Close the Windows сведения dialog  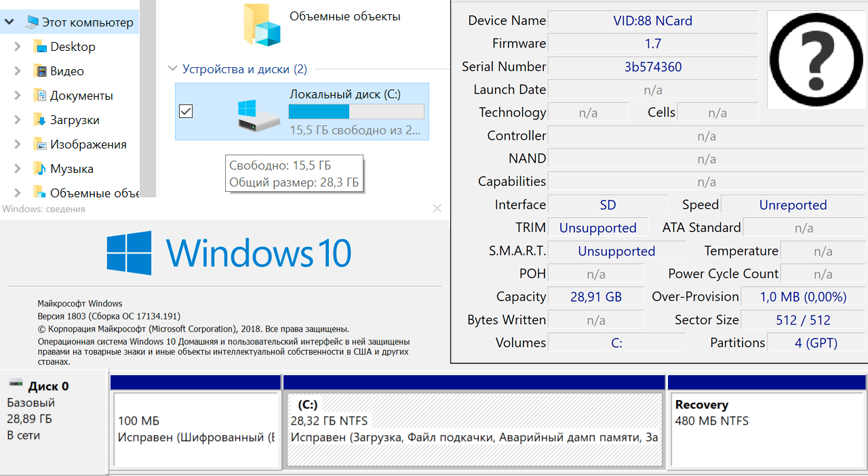coord(437,209)
